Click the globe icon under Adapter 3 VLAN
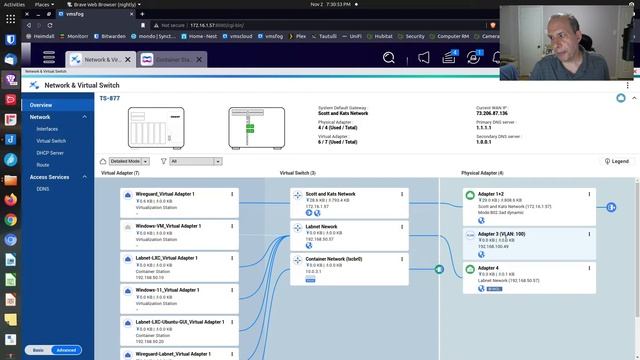Screen dimensions: 640x360 [482, 254]
